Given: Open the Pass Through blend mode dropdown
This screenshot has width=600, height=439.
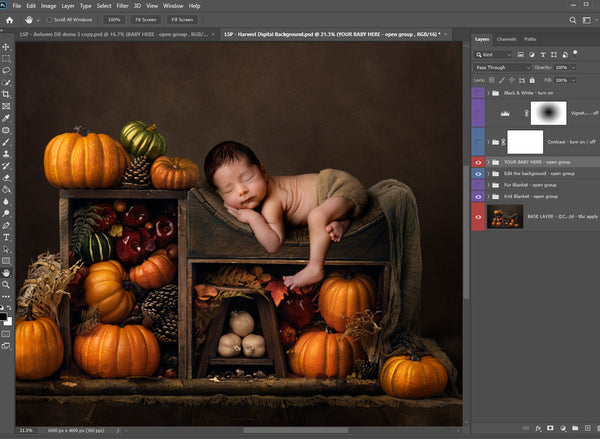Looking at the screenshot, I should tap(503, 67).
